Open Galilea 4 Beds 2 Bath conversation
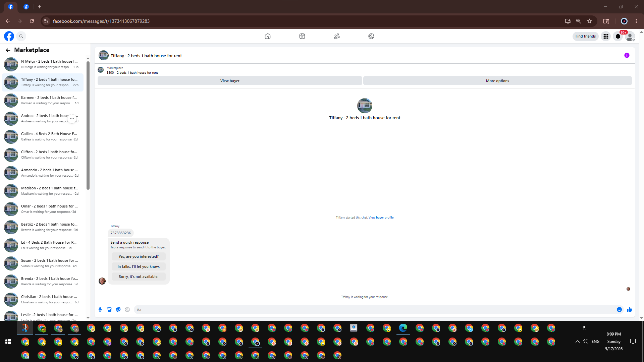The width and height of the screenshot is (644, 362). (43, 137)
